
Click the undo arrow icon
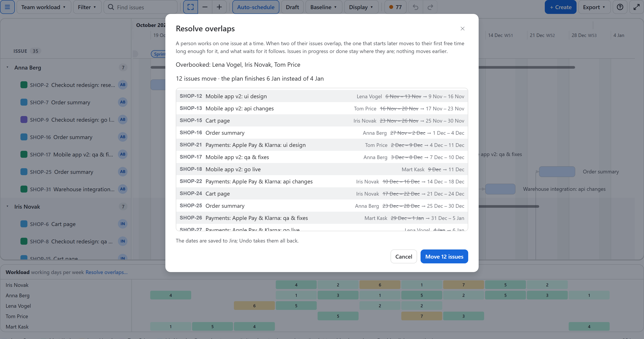coord(416,7)
